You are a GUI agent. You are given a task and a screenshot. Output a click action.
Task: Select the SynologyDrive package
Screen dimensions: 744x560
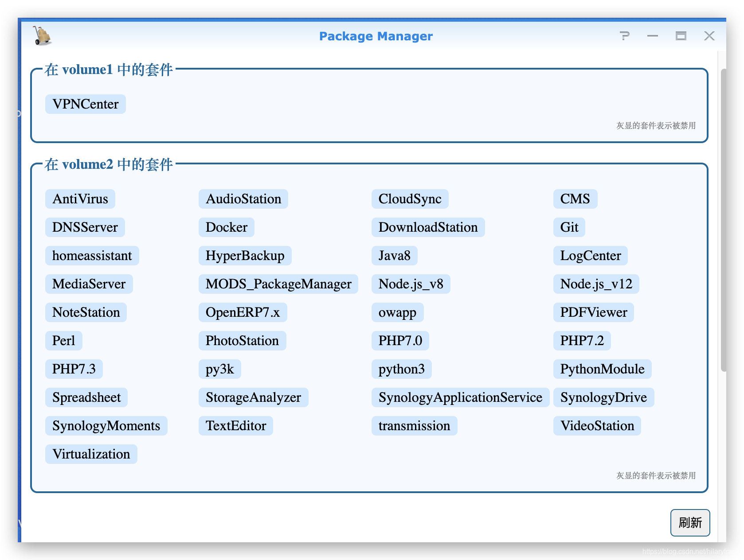tap(604, 397)
